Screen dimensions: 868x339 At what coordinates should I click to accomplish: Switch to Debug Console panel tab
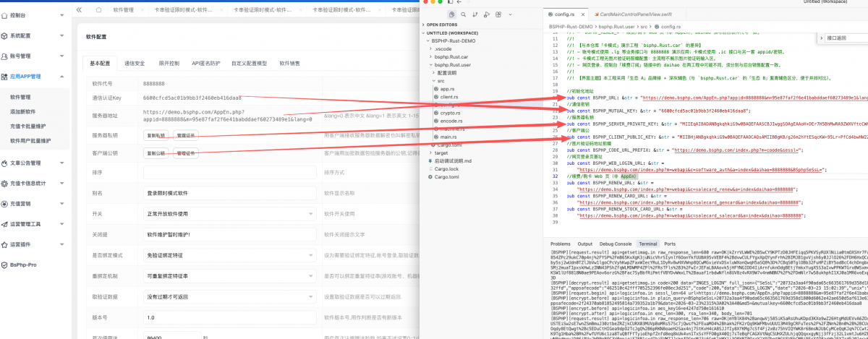point(617,244)
